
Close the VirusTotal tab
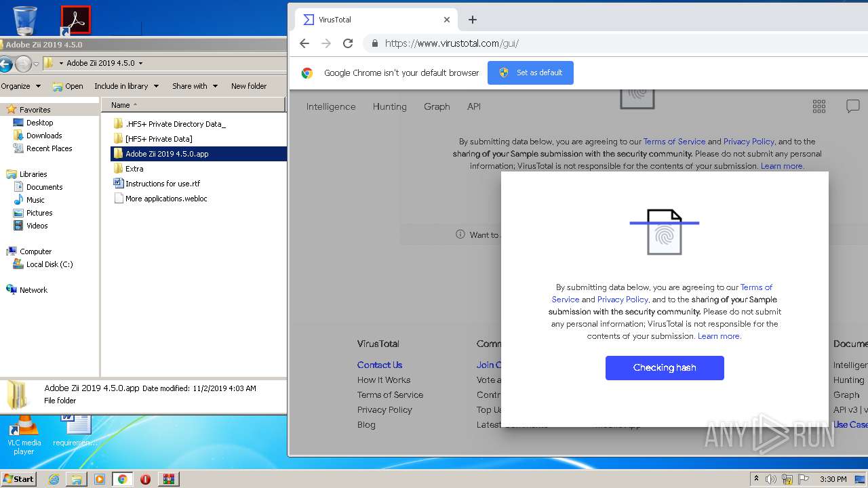447,20
